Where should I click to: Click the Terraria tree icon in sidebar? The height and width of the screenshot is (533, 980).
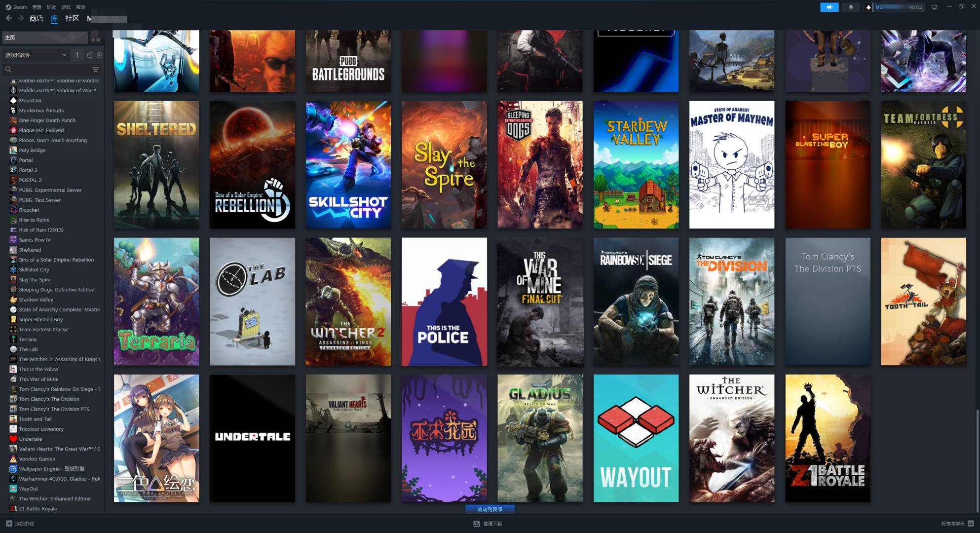coord(13,339)
